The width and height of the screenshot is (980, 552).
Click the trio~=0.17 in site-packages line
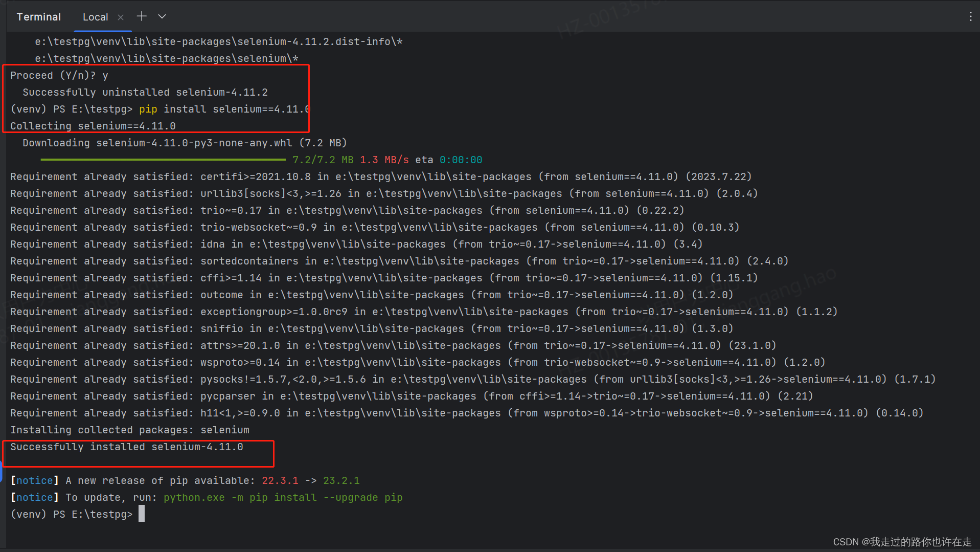pos(347,210)
